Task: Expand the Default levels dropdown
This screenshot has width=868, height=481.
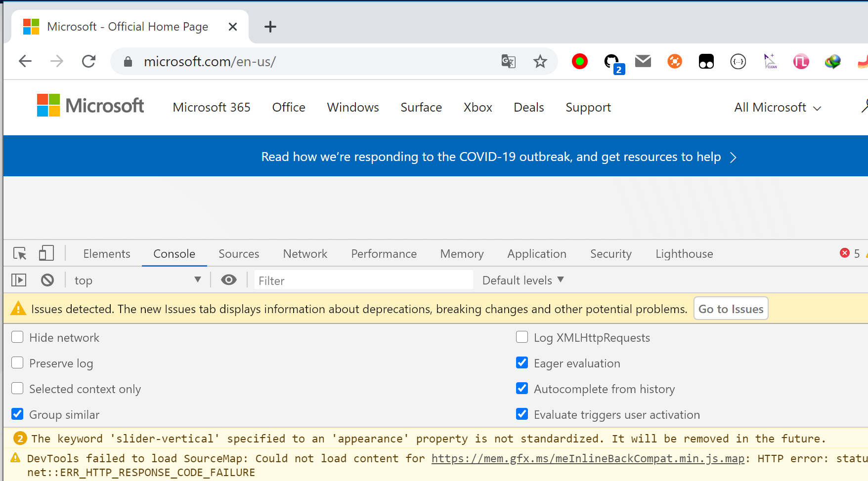Action: click(x=522, y=281)
